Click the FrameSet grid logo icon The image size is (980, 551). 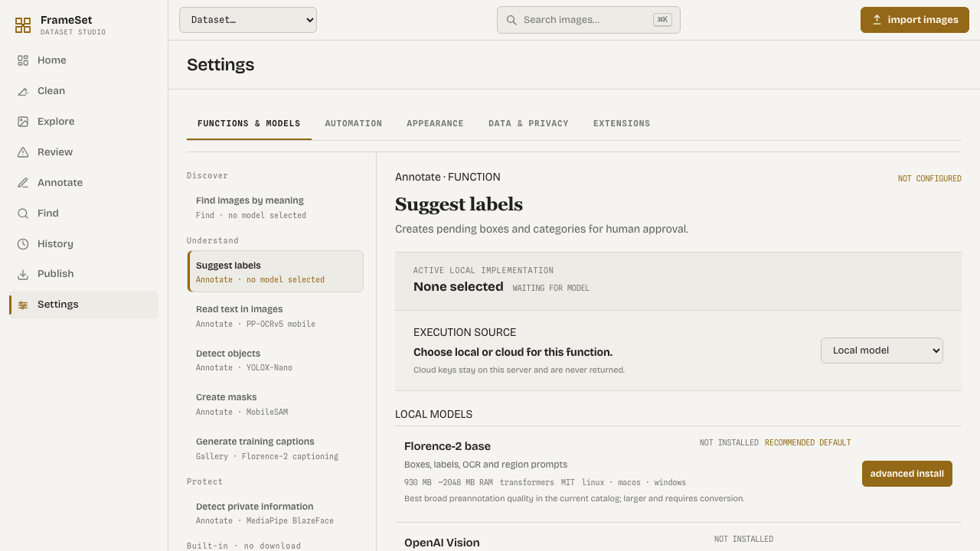click(23, 25)
